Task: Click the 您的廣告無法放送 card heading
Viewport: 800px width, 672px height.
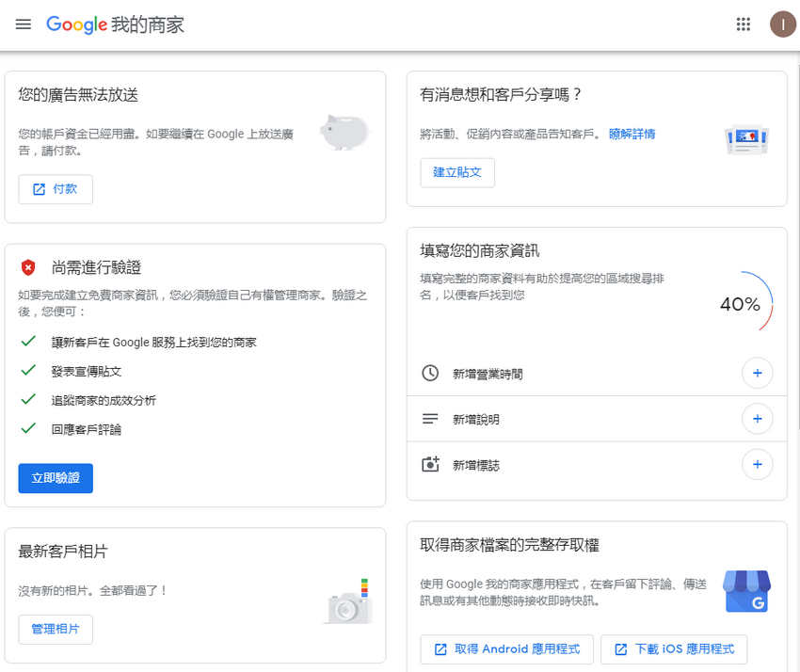Action: [78, 95]
